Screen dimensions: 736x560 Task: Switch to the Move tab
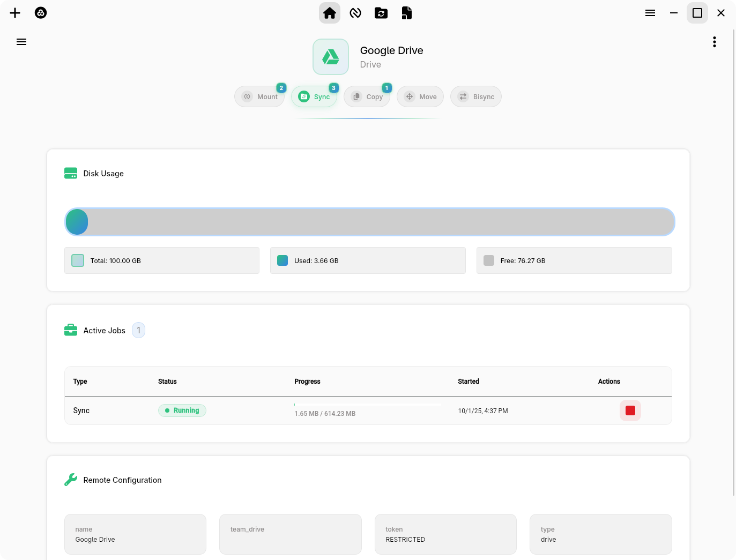(420, 96)
